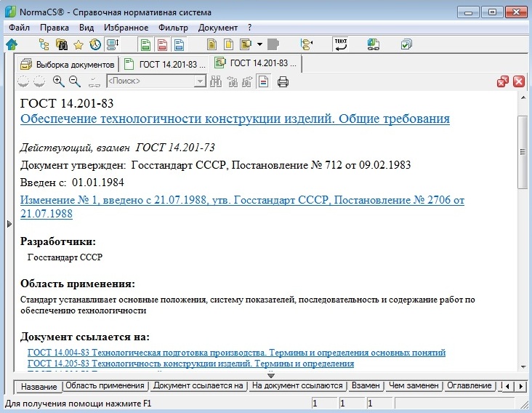Click the TEKCT text view icon
The image size is (532, 413).
(341, 44)
